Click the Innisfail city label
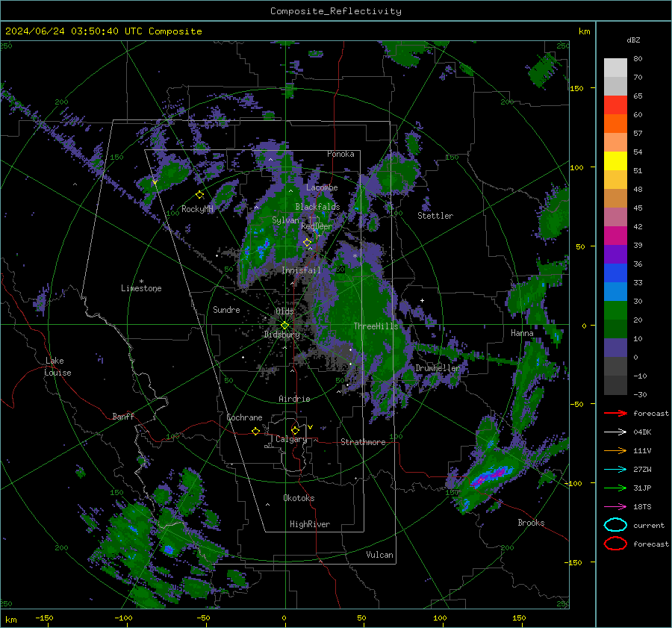Viewport: 672px width, 628px height. pyautogui.click(x=301, y=270)
